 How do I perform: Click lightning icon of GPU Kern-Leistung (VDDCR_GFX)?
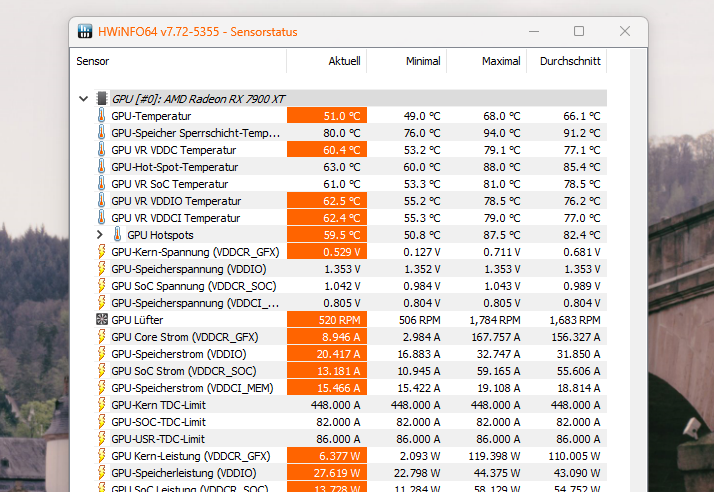click(x=102, y=456)
